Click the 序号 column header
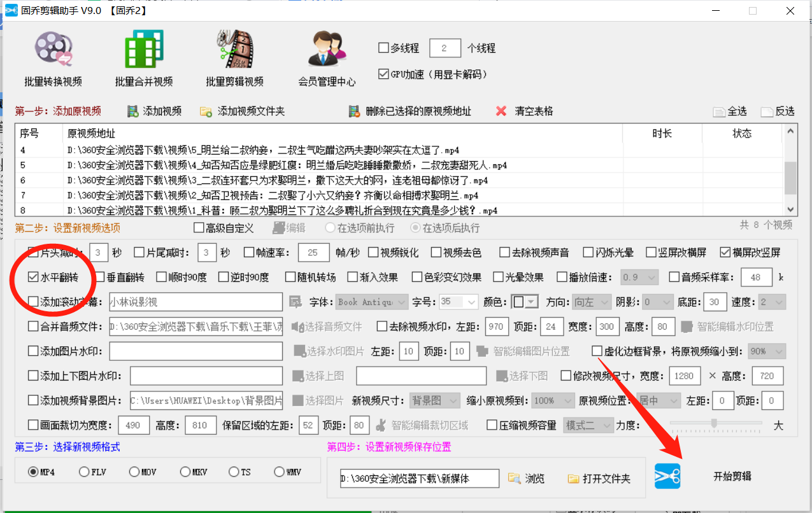Image resolution: width=812 pixels, height=513 pixels. (39, 133)
